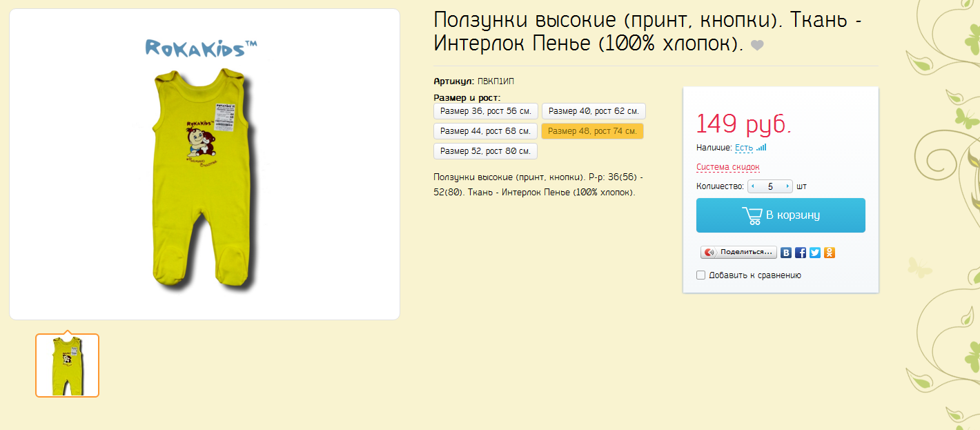This screenshot has height=430, width=980.
Task: Open the 'Поделиться...' share menu
Action: click(738, 253)
